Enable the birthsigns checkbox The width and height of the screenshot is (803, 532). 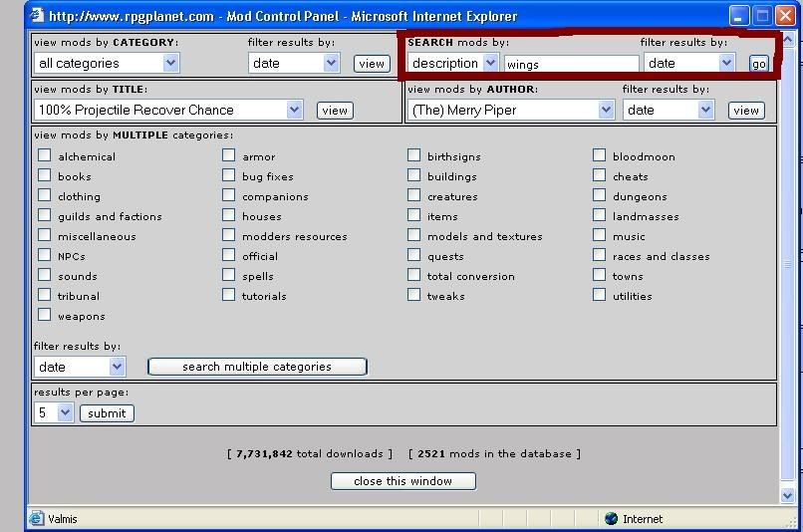413,155
